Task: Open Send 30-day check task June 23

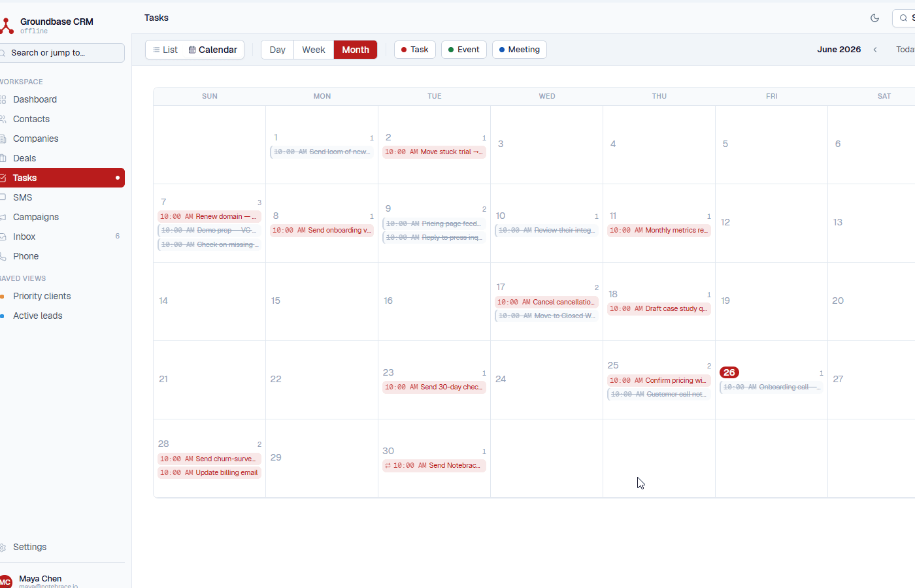Action: [x=434, y=387]
